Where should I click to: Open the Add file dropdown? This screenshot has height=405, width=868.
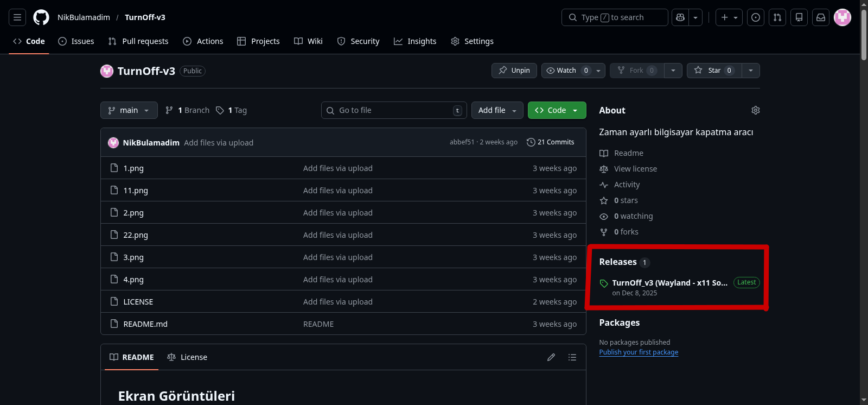pos(497,110)
